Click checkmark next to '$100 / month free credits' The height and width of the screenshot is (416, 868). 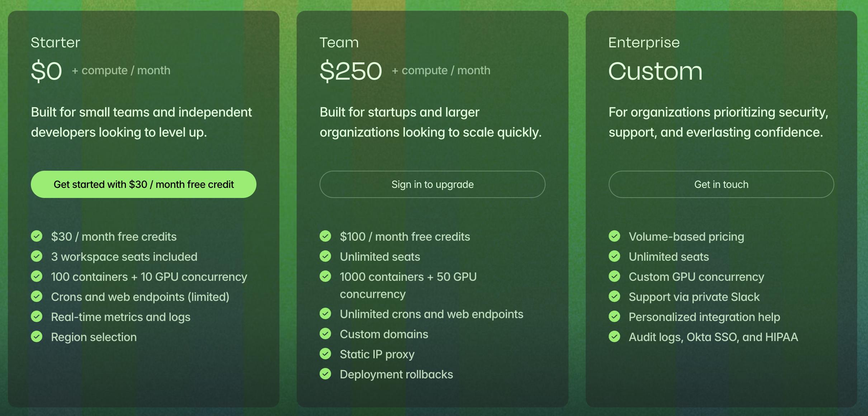pos(325,236)
